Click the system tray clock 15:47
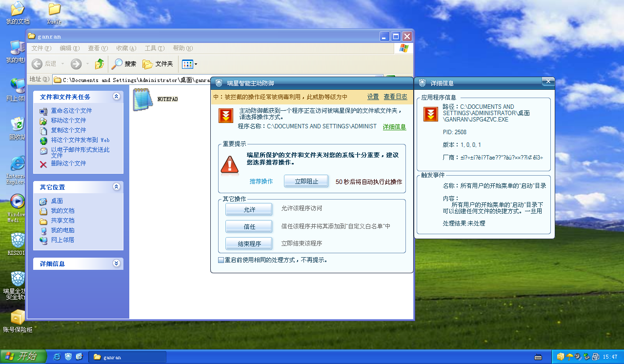Screen dimensions: 624x364 coord(610,357)
